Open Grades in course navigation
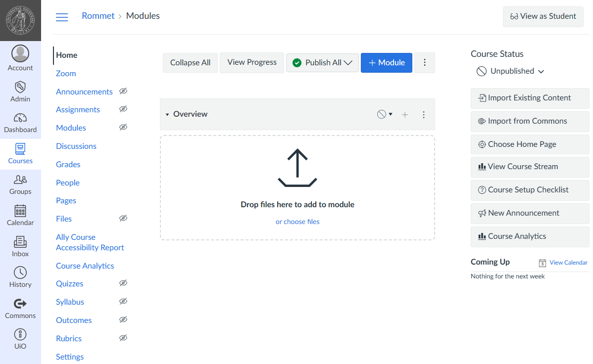The image size is (593, 364). pos(68,164)
